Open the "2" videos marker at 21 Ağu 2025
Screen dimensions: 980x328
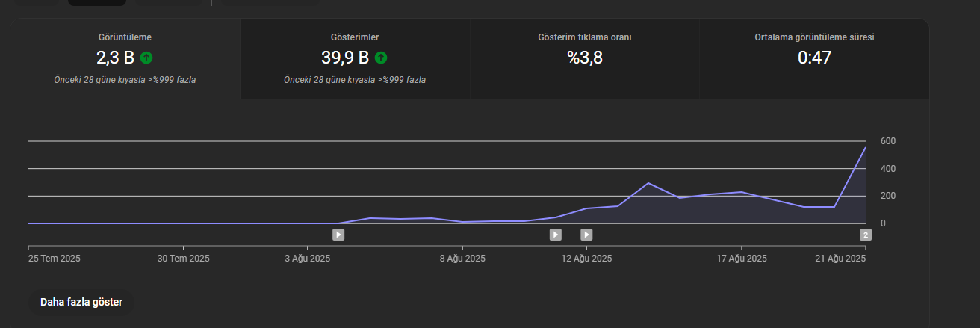point(866,235)
